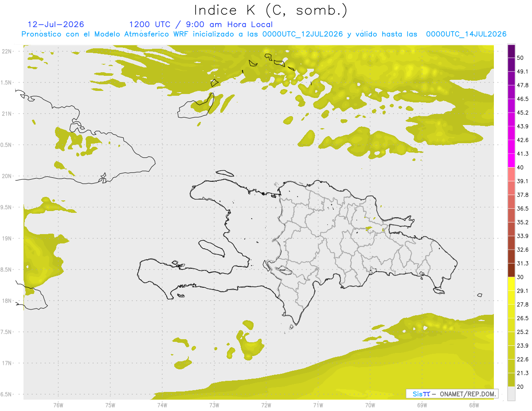Click the legend value '41.3'
The height and width of the screenshot is (411, 532).
click(522, 154)
